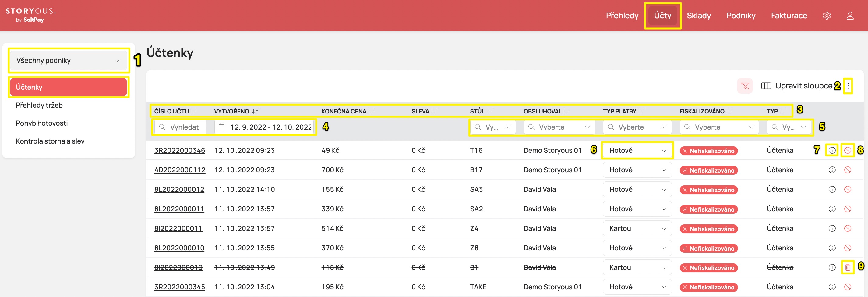Viewport: 868px width, 297px height.
Task: Show info for cancelled receipt 8I2022000010
Action: coord(832,267)
